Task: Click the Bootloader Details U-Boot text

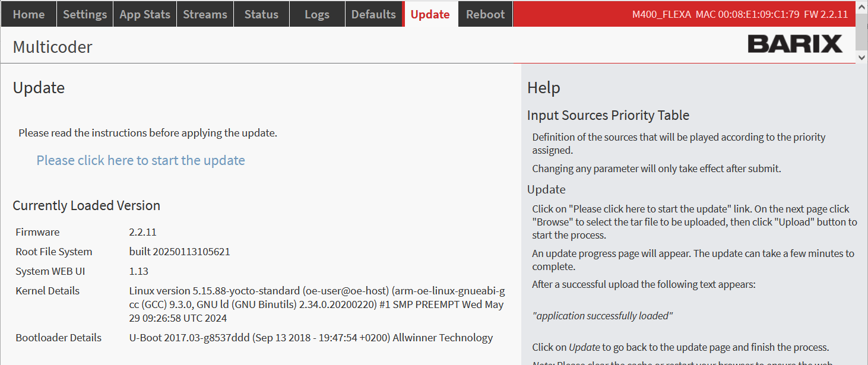Action: [311, 338]
